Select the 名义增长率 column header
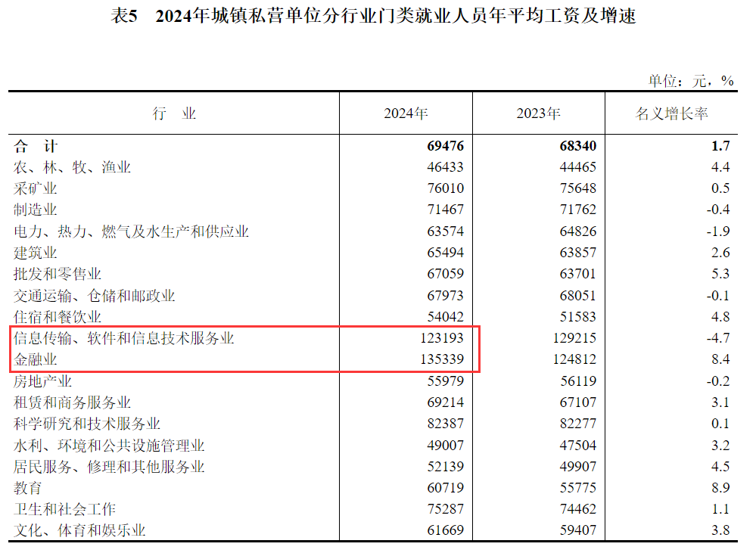 pos(671,113)
